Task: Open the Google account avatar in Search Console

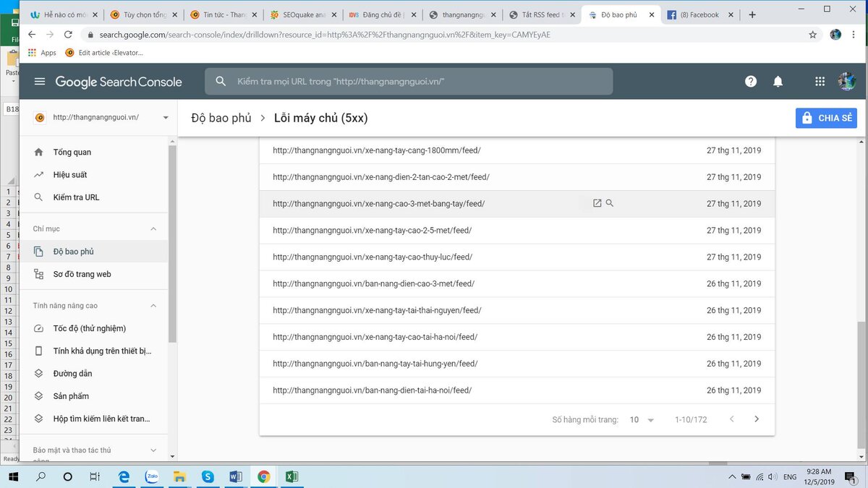Action: point(847,82)
